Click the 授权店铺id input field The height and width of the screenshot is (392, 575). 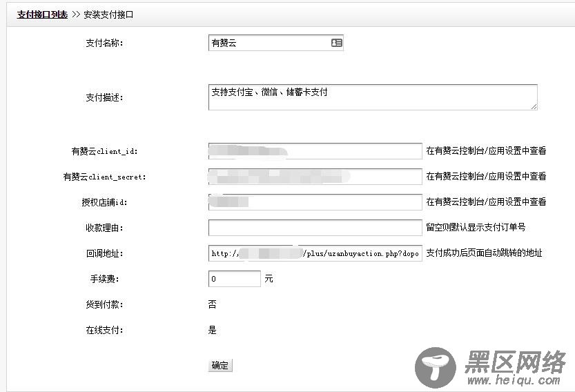pos(315,202)
